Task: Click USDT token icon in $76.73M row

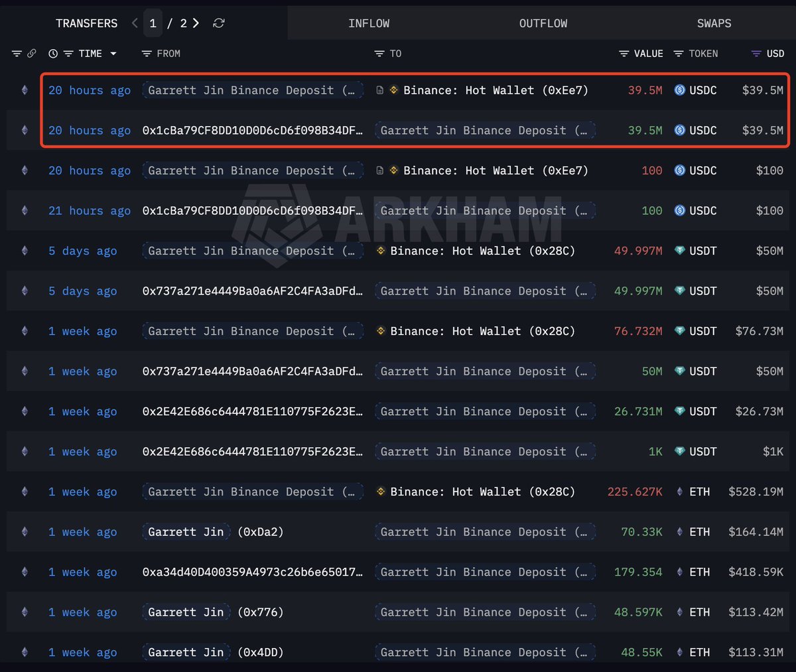Action: (x=679, y=331)
